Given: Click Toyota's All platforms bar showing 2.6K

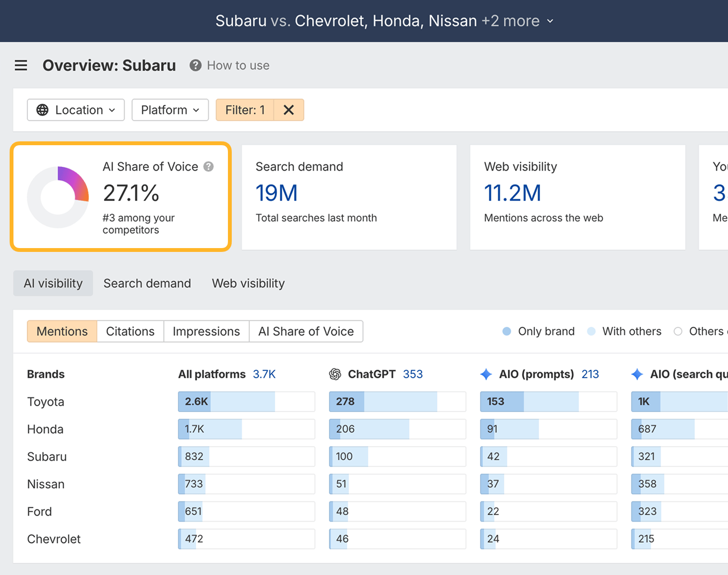Looking at the screenshot, I should (x=247, y=401).
